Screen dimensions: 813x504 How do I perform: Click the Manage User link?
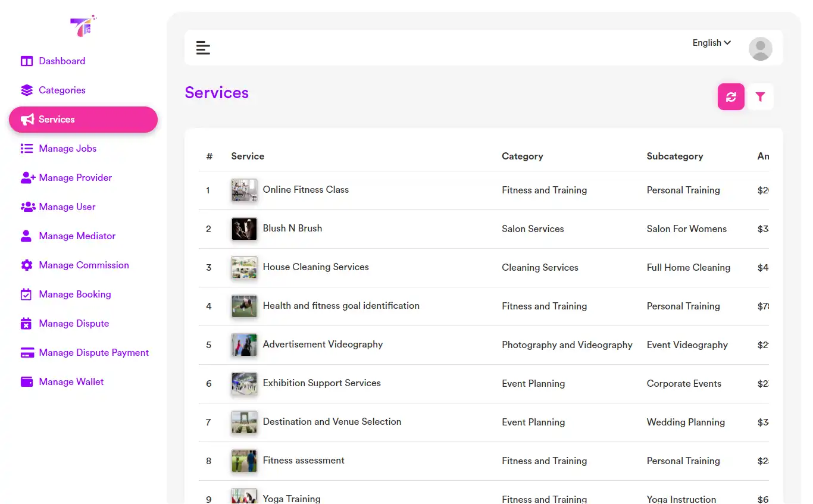coord(67,206)
